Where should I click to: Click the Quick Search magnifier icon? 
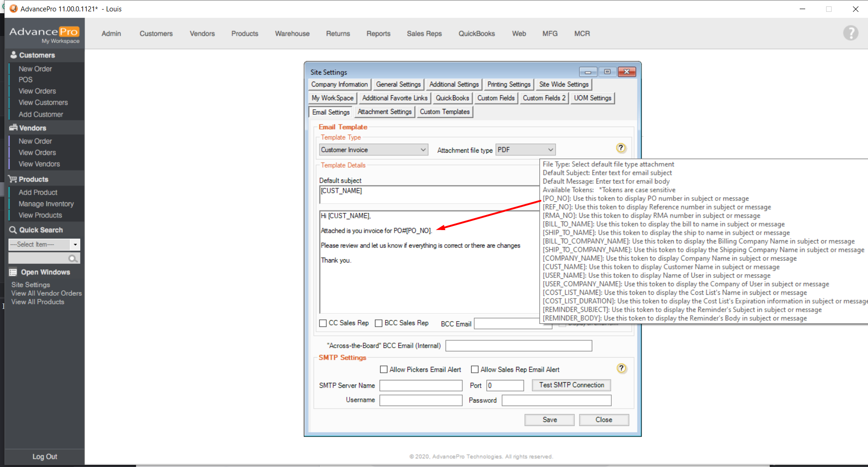[72, 259]
